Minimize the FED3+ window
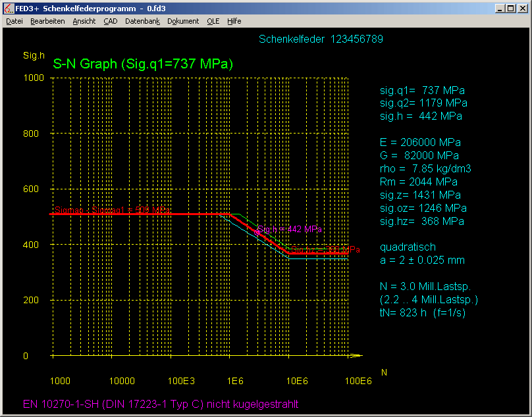 point(501,8)
